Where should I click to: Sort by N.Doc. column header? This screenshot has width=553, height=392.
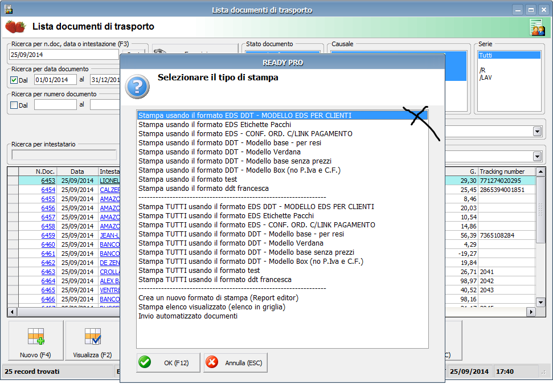(38, 171)
